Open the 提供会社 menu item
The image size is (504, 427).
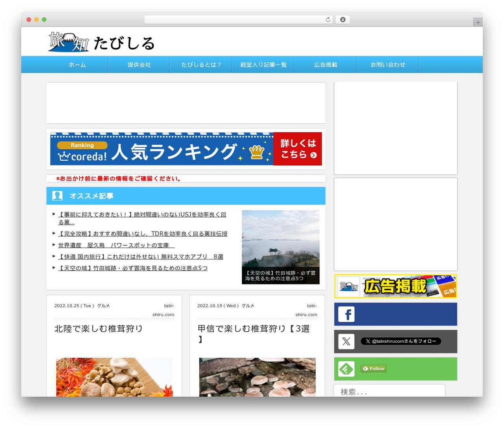[x=139, y=65]
